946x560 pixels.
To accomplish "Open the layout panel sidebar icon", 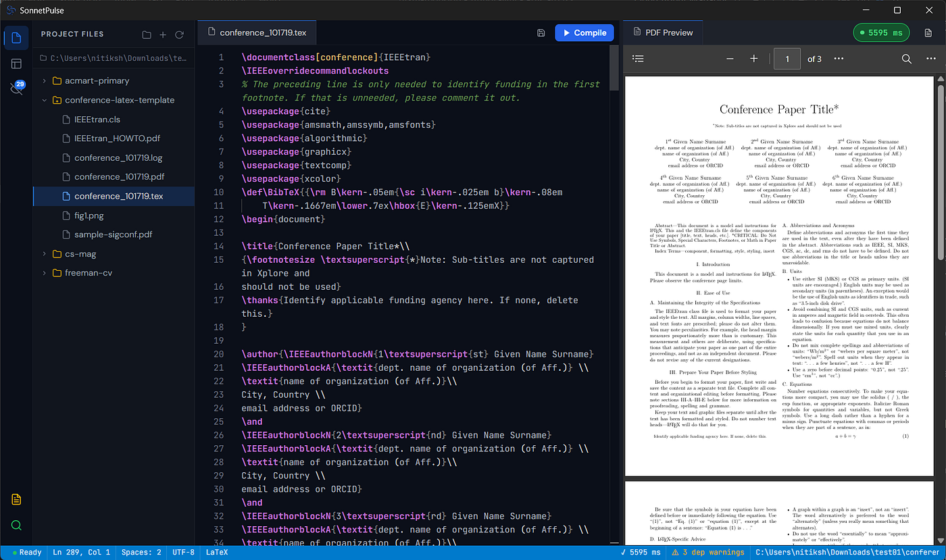I will (x=16, y=64).
